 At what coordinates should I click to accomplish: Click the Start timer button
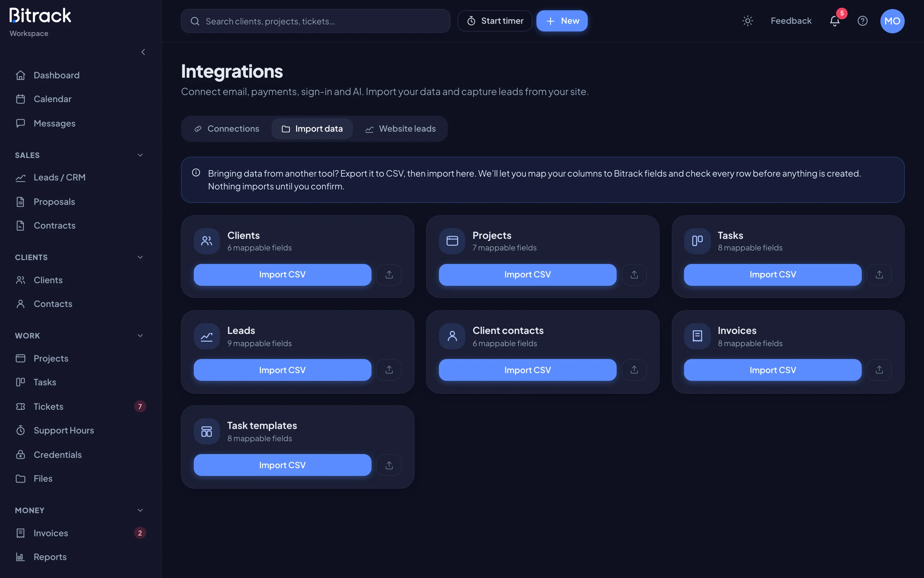pos(495,21)
